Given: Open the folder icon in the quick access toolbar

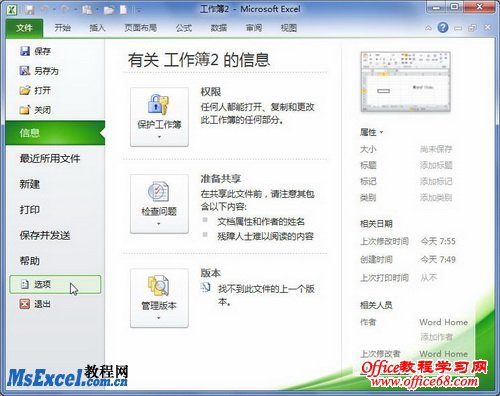Looking at the screenshot, I should click(x=109, y=10).
